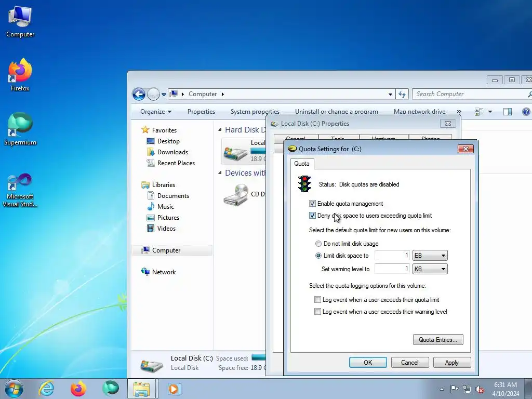The width and height of the screenshot is (532, 399).
Task: Enable Log event when user exceeds quota limit
Action: 317,300
